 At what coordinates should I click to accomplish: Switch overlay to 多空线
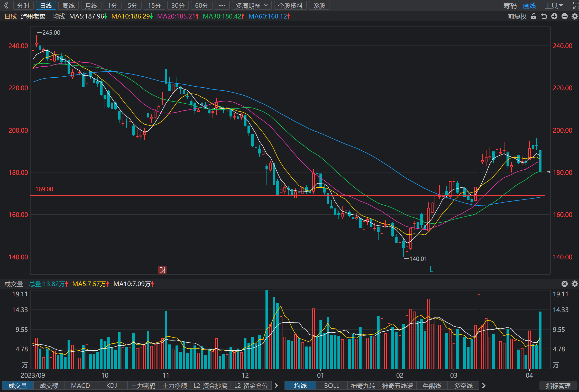tap(463, 386)
